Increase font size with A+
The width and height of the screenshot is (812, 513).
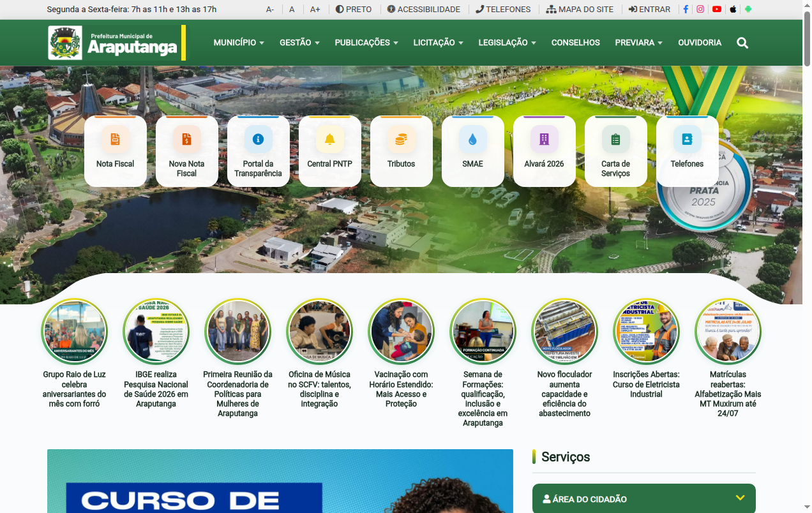[x=315, y=10]
